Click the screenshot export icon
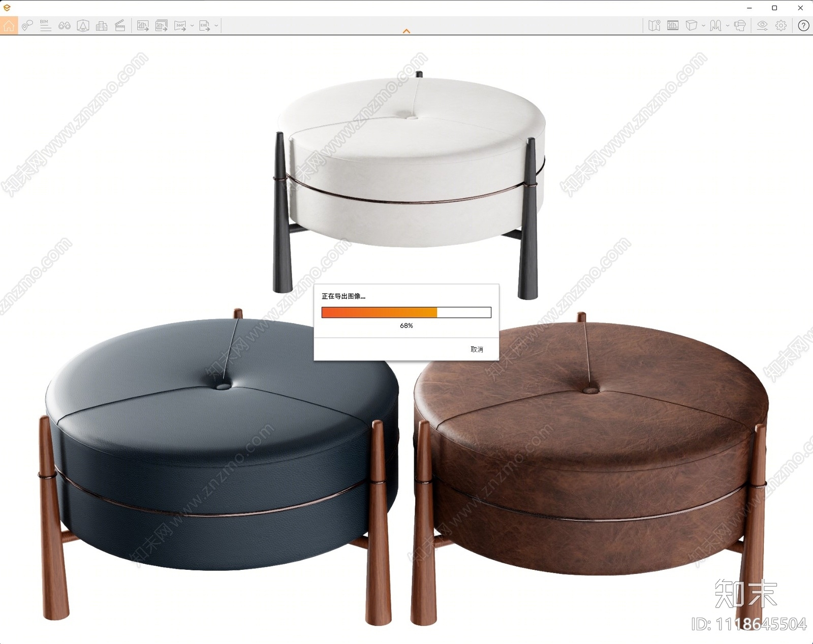Screen dimensions: 813x644 143,25
